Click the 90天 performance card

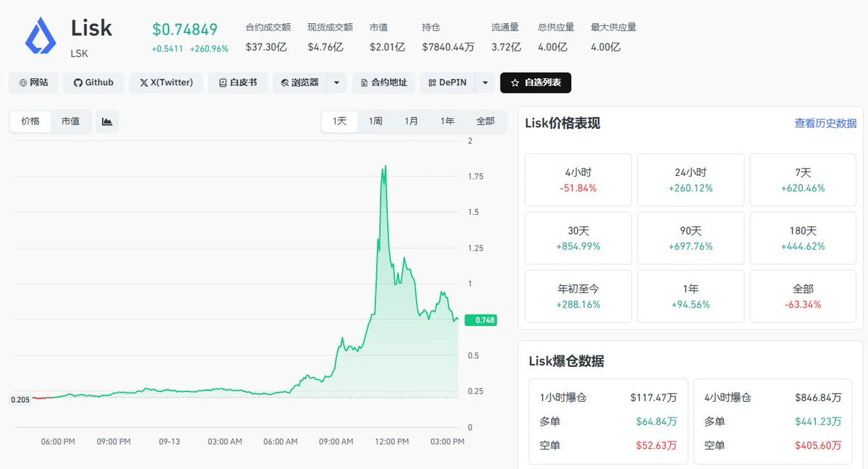click(690, 238)
